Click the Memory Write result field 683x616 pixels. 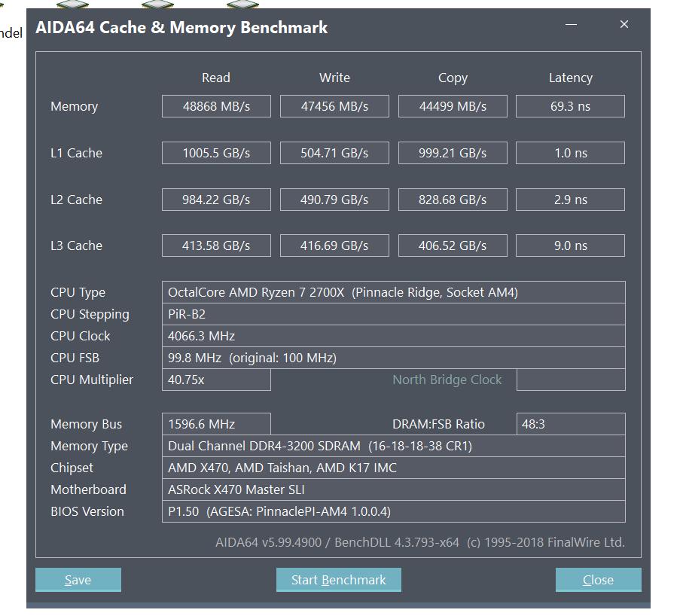[x=334, y=106]
